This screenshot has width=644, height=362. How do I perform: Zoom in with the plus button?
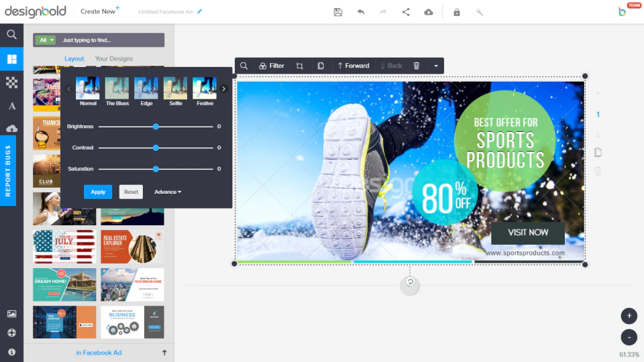click(629, 316)
